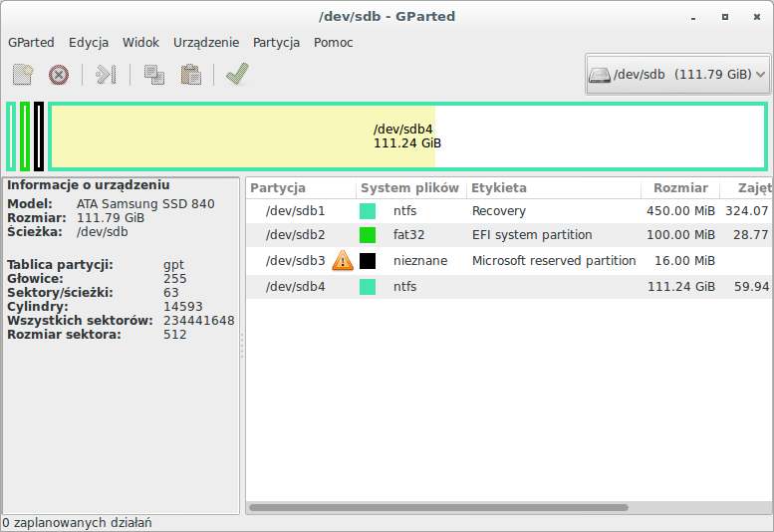Screen dimensions: 774x532
Task: Open the Widok menu
Action: click(x=140, y=43)
